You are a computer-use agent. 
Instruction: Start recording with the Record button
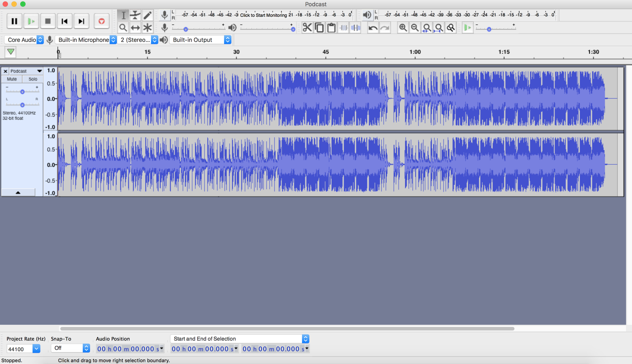click(x=102, y=21)
